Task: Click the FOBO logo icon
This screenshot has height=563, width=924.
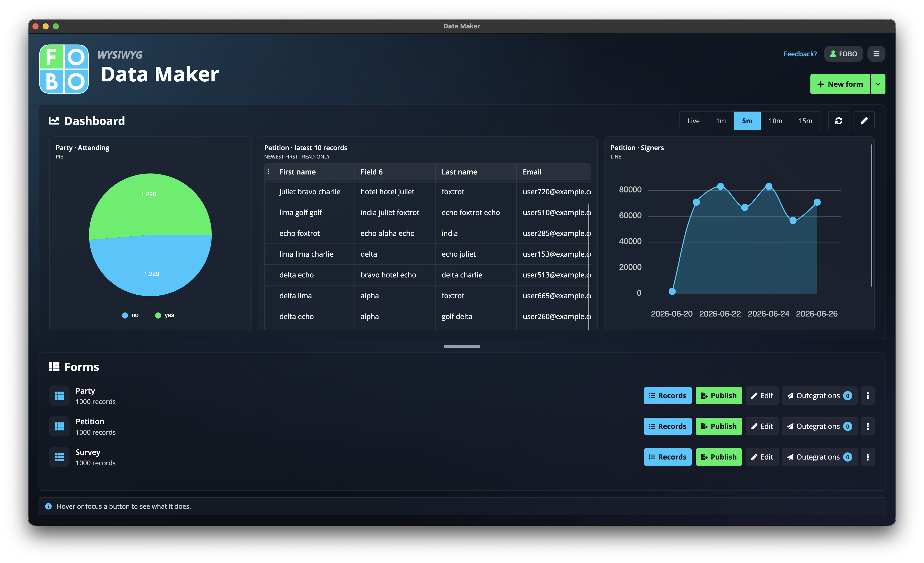Action: [x=64, y=69]
